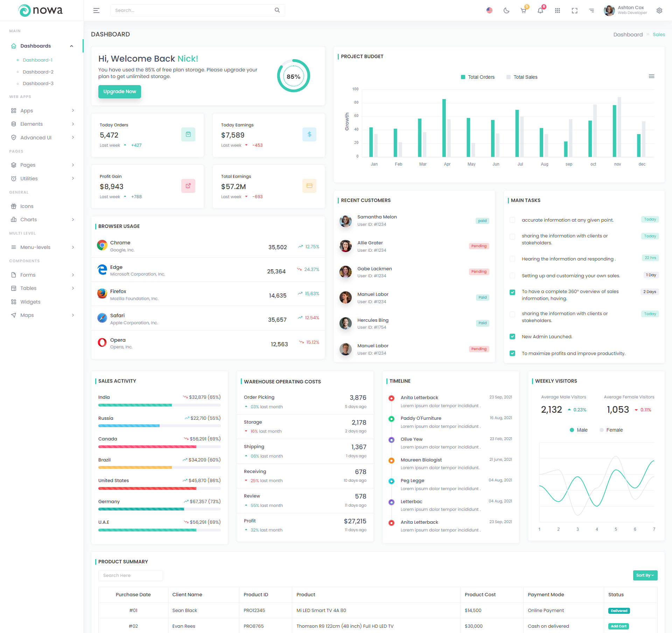
Task: Open shopping cart icon in header
Action: 523,11
